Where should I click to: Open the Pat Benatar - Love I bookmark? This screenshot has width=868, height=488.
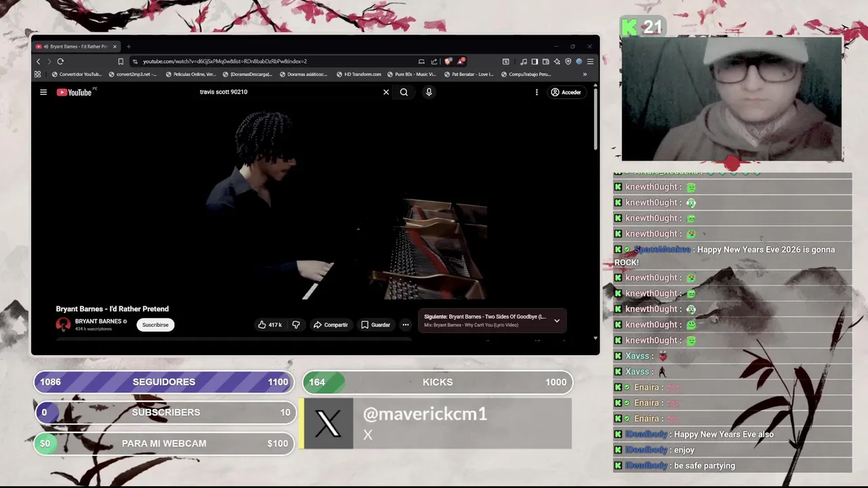point(469,75)
